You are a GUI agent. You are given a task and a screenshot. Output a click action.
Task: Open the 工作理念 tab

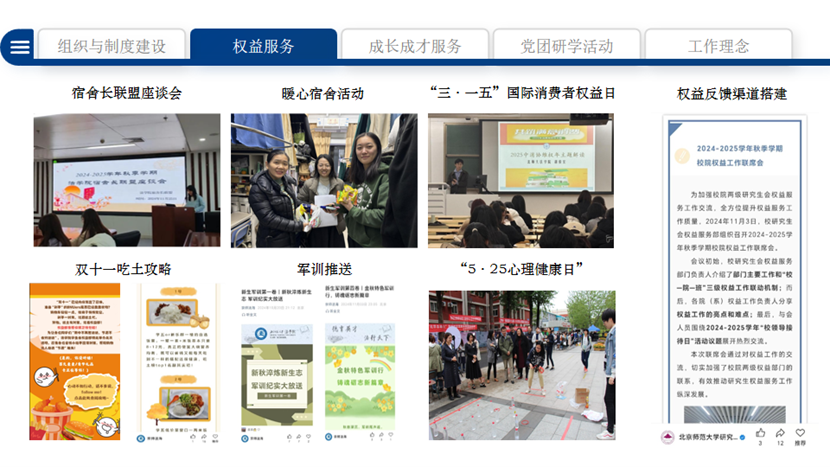(718, 46)
